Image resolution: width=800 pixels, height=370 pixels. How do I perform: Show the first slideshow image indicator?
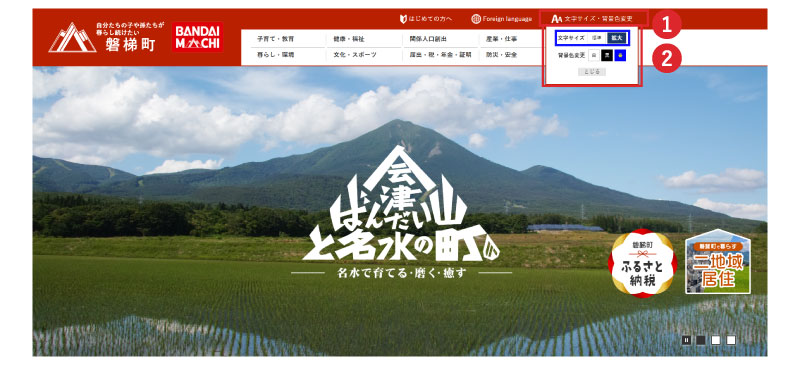point(701,340)
